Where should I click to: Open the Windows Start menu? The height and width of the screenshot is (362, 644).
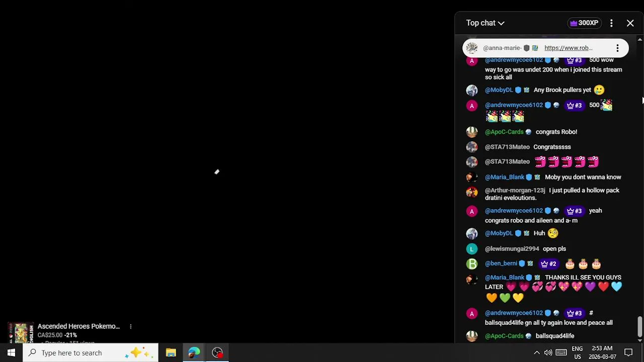click(x=11, y=352)
